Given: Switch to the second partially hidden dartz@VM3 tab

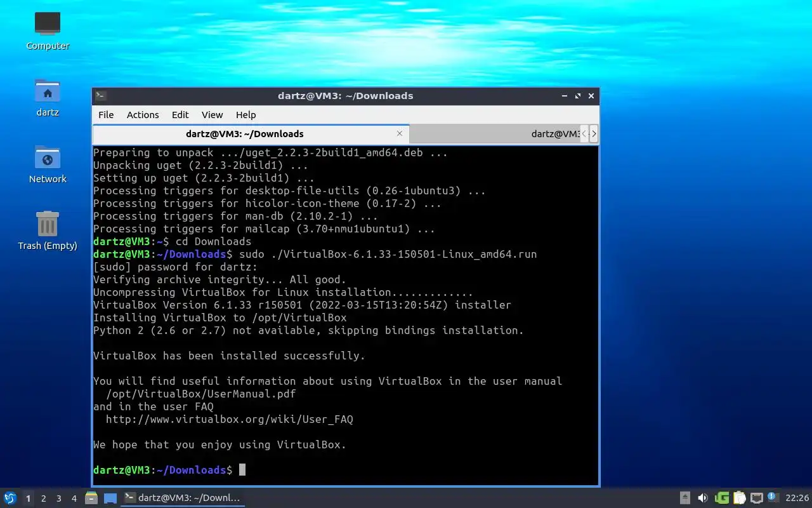Looking at the screenshot, I should pyautogui.click(x=495, y=134).
